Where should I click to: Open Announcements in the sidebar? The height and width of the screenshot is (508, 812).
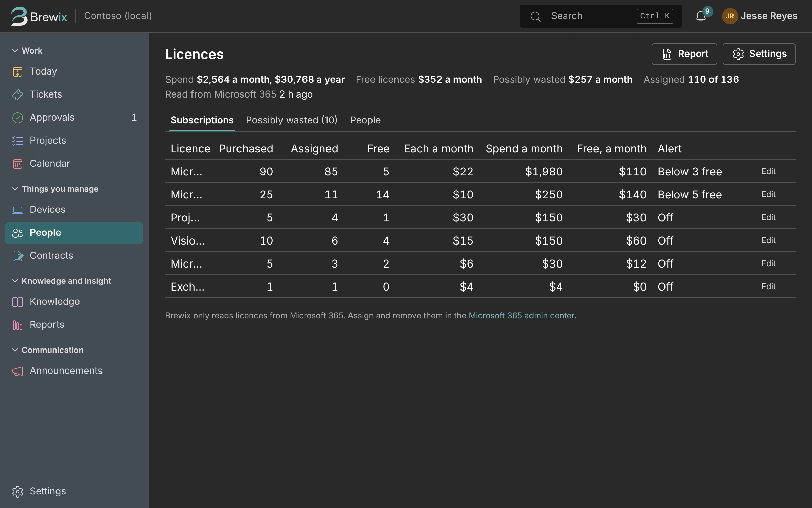point(74,371)
